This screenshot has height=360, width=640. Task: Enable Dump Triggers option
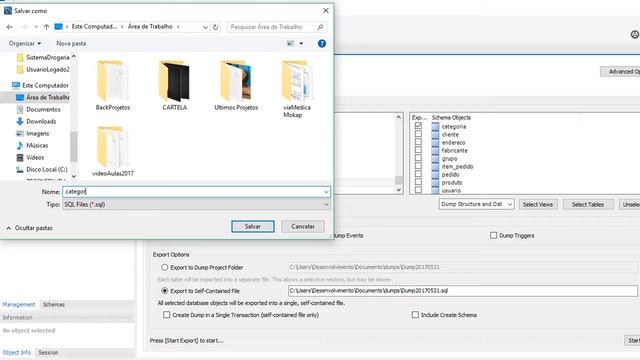(493, 236)
